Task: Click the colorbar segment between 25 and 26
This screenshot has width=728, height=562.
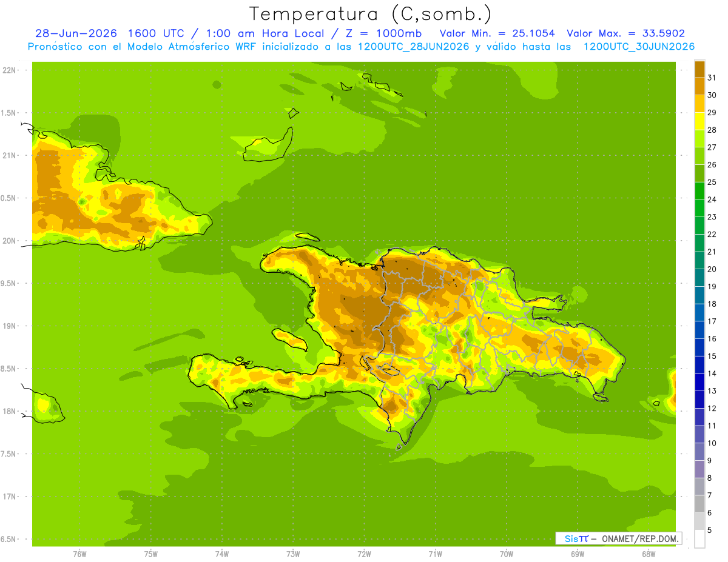Action: (699, 173)
